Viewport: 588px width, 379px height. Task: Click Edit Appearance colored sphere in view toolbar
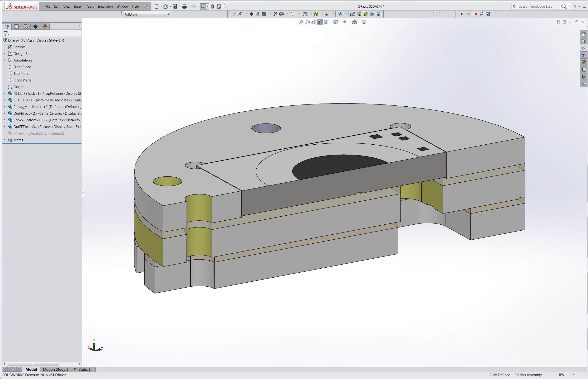coord(354,22)
